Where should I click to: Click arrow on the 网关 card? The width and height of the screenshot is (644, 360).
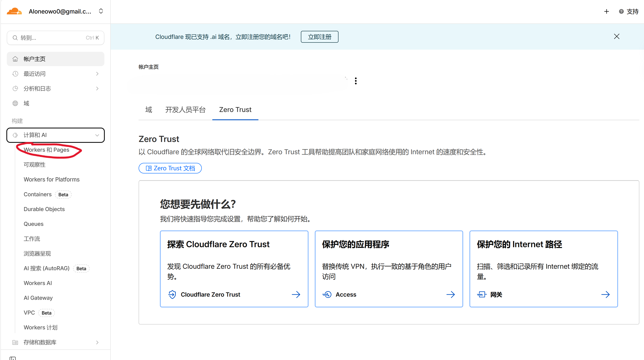click(x=606, y=295)
